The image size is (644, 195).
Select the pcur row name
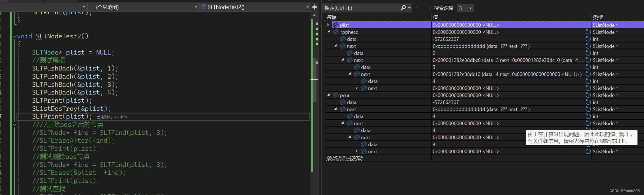[345, 95]
